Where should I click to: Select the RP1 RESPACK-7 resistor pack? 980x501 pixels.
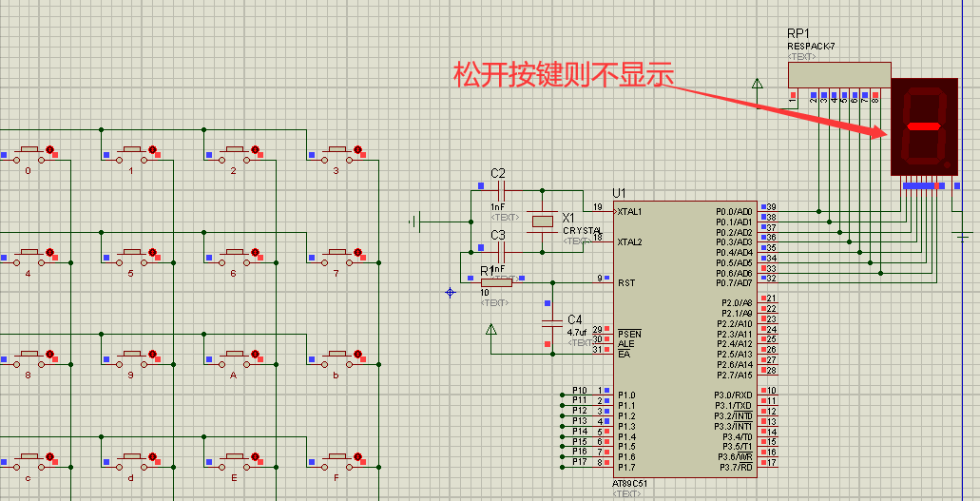839,74
